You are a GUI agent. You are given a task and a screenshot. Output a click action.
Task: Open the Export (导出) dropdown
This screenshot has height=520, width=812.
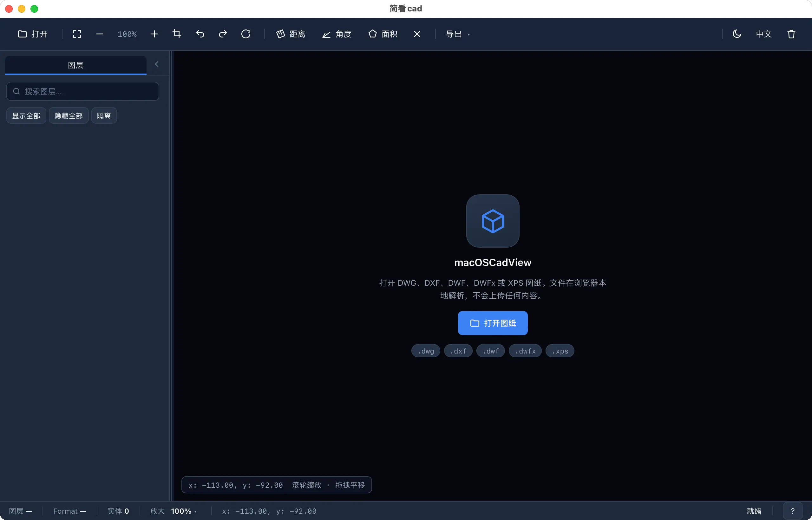tap(458, 34)
